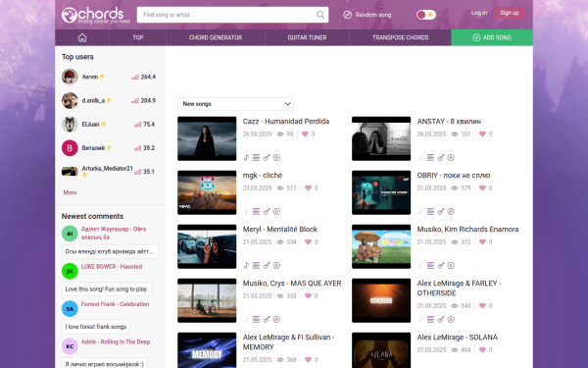Open the text lines icon for Meryl - Mentalité Block
Viewport: 588px width, 368px height.
click(x=256, y=266)
